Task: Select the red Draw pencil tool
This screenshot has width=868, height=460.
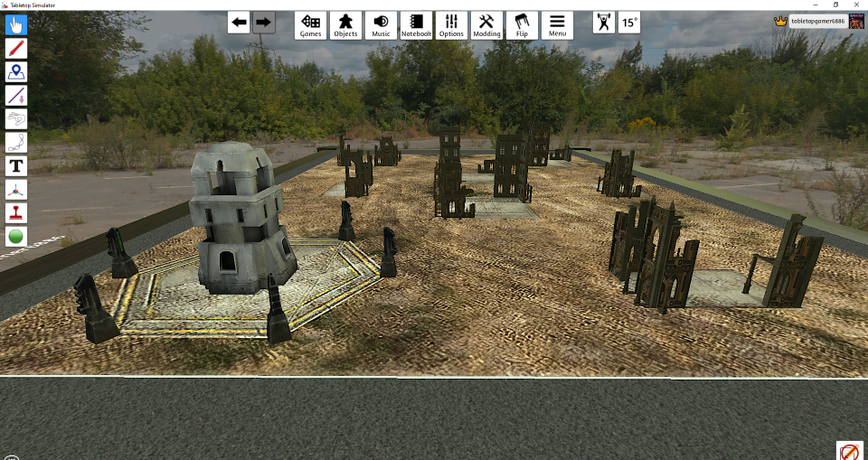Action: [16, 48]
